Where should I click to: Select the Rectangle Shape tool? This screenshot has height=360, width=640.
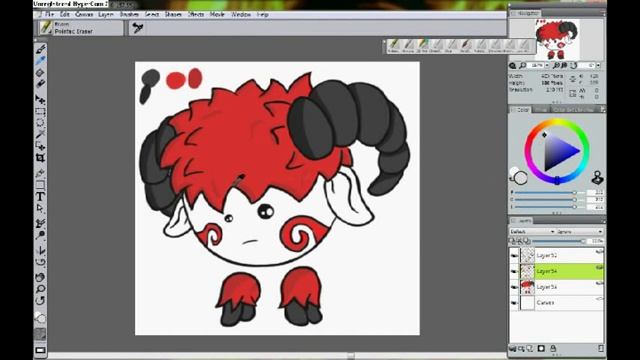[x=40, y=185]
